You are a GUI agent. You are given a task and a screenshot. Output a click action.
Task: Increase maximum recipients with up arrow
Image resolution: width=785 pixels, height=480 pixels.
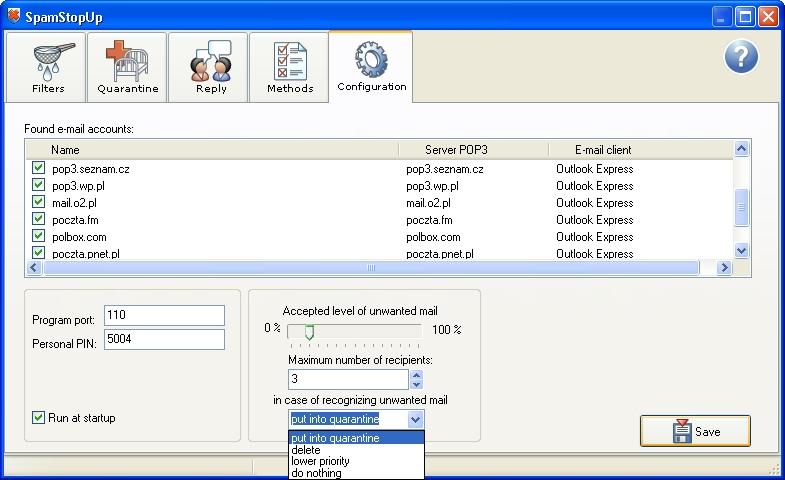[416, 374]
